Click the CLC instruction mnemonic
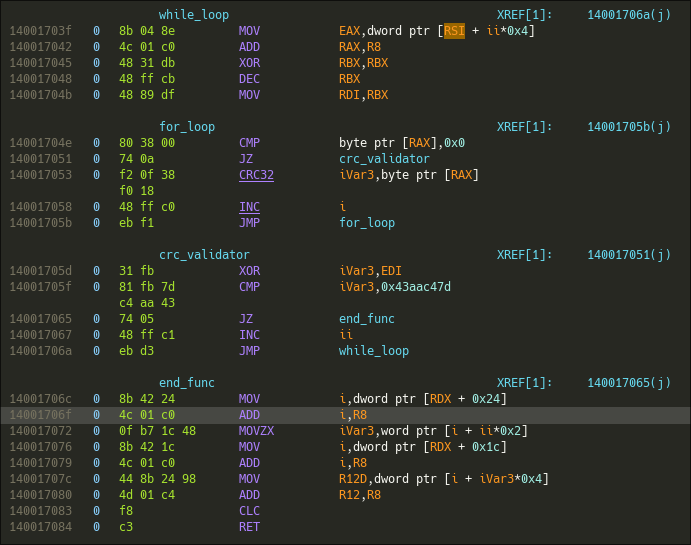 [x=249, y=511]
